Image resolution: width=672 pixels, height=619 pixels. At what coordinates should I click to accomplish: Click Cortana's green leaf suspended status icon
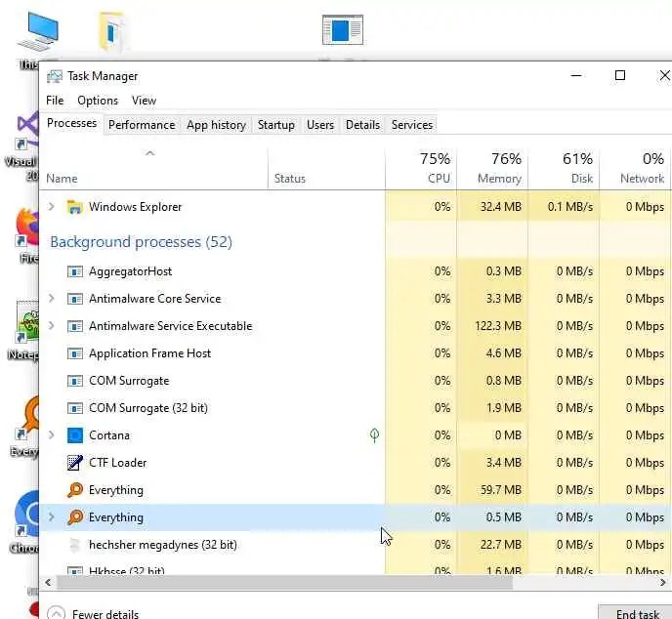point(374,435)
